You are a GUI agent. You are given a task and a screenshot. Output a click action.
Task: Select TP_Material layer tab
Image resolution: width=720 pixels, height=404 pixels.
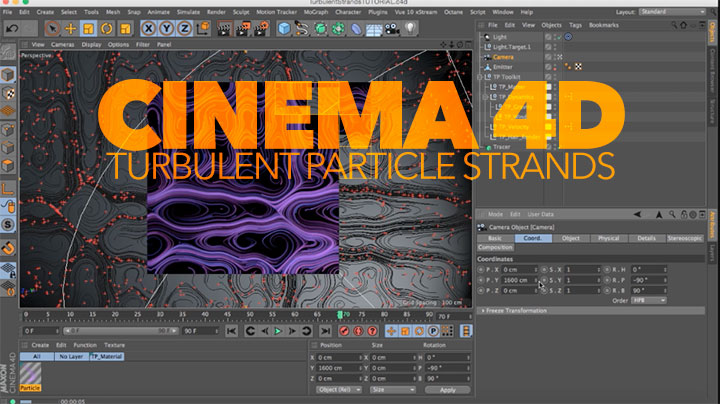[107, 356]
